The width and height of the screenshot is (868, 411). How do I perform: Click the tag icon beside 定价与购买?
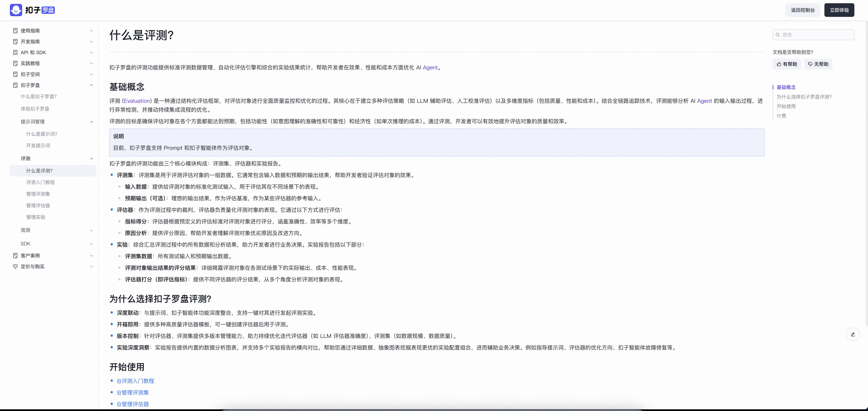[x=15, y=266]
